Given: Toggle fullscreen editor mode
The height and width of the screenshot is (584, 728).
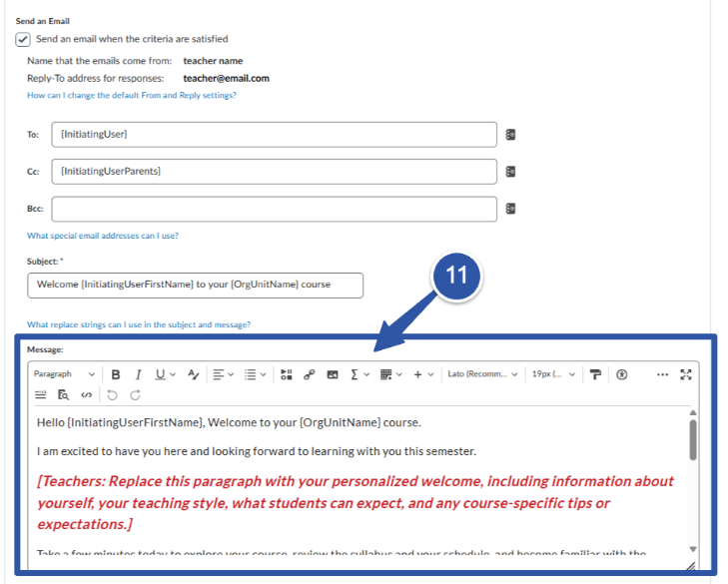Looking at the screenshot, I should 686,374.
